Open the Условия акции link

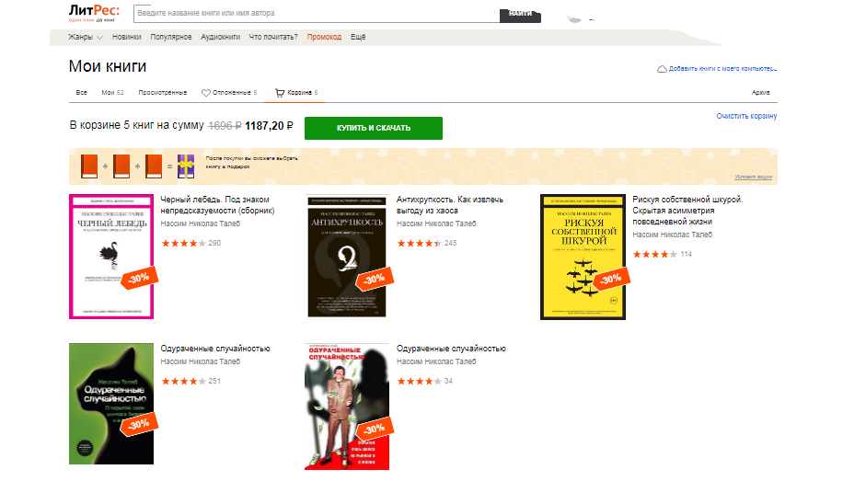pyautogui.click(x=753, y=177)
